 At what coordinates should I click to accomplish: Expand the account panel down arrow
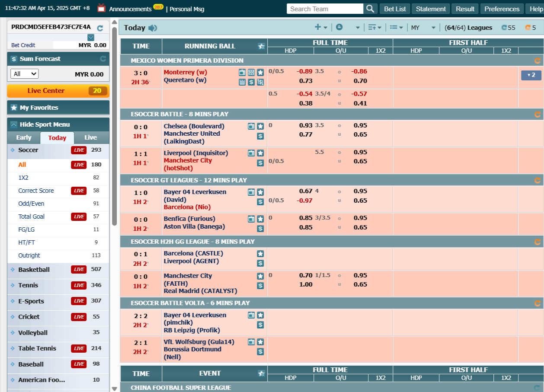[91, 37]
